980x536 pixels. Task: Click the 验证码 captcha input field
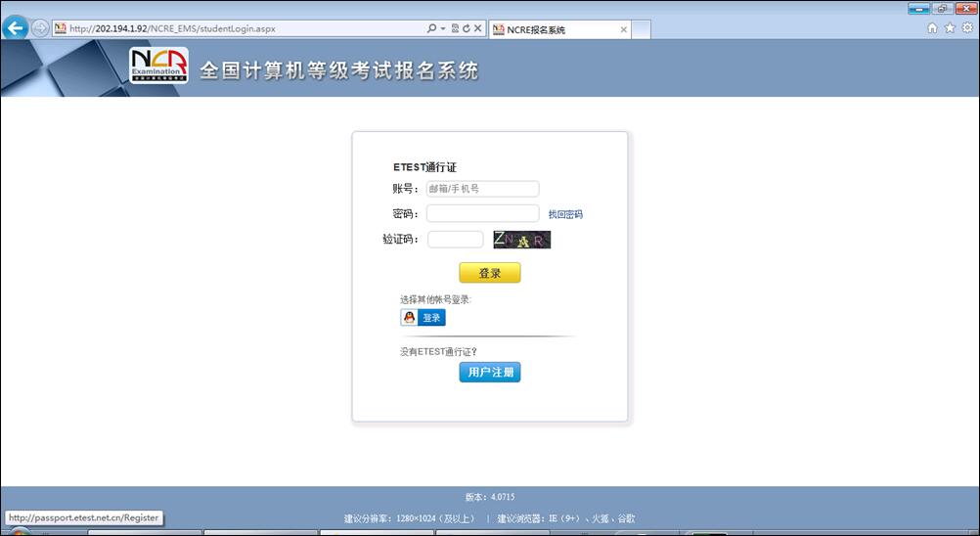[456, 240]
